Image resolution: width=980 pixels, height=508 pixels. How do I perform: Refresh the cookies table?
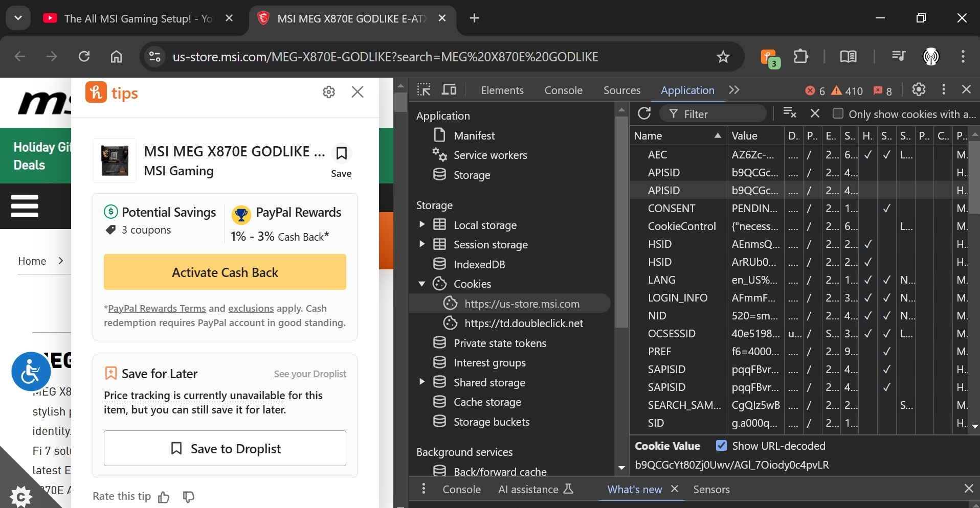point(644,113)
